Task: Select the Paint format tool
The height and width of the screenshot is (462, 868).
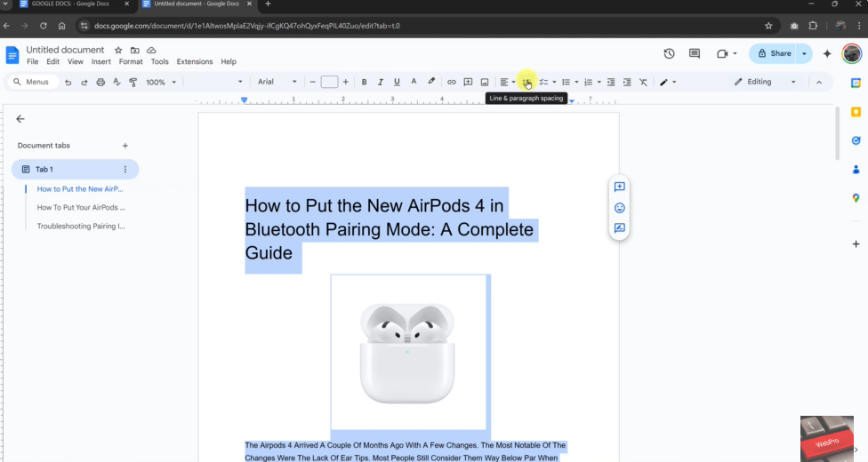Action: tap(133, 82)
